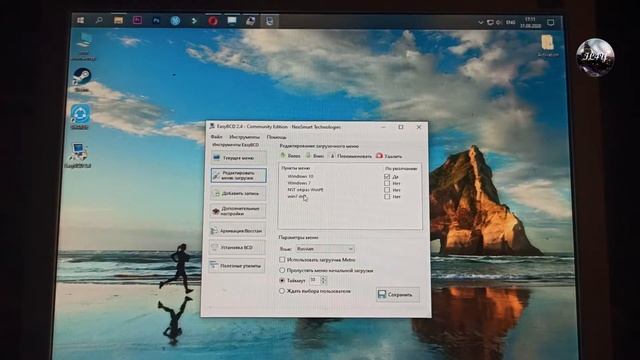The height and width of the screenshot is (360, 640).
Task: Select Ждать выбора пользователя option
Action: pos(282,291)
